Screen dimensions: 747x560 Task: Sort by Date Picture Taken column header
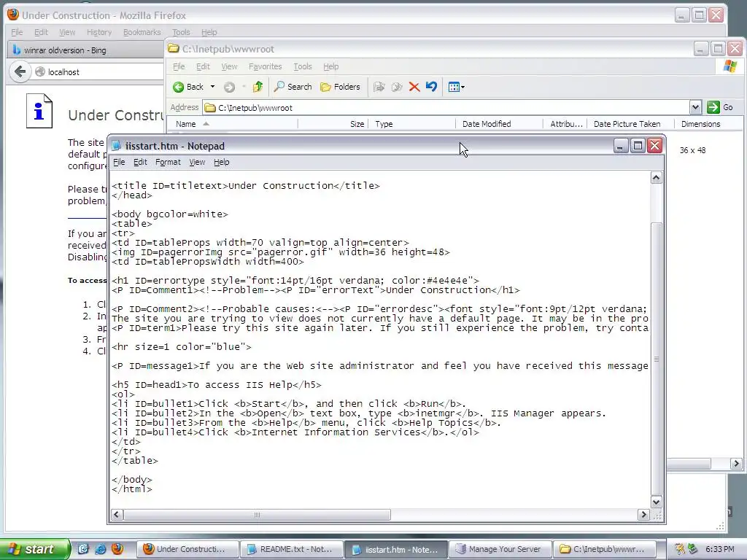[630, 124]
